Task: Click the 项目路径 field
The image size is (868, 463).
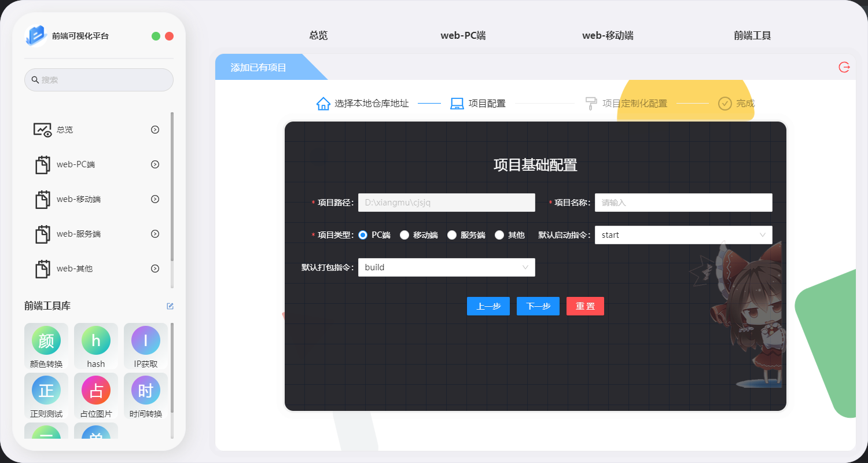Action: (446, 203)
